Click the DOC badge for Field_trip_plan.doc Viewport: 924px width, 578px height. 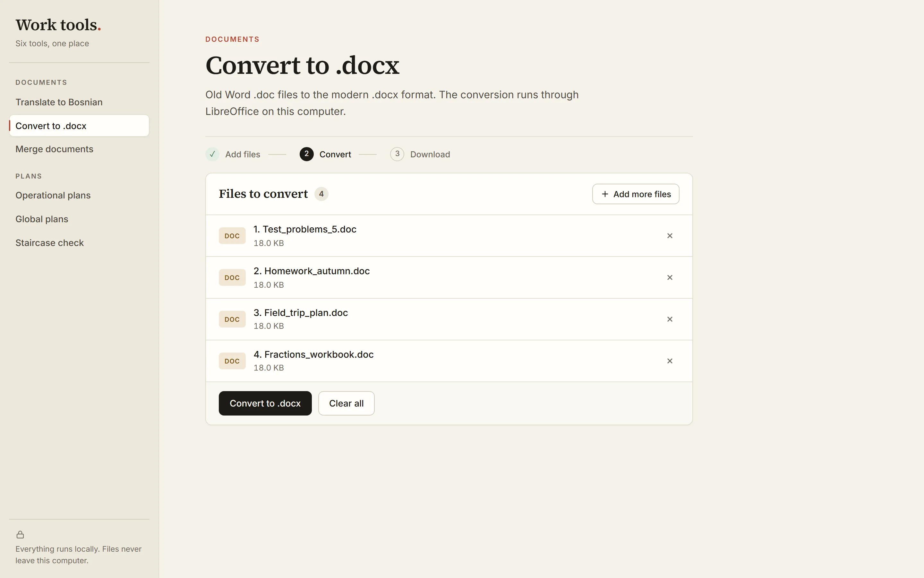232,319
